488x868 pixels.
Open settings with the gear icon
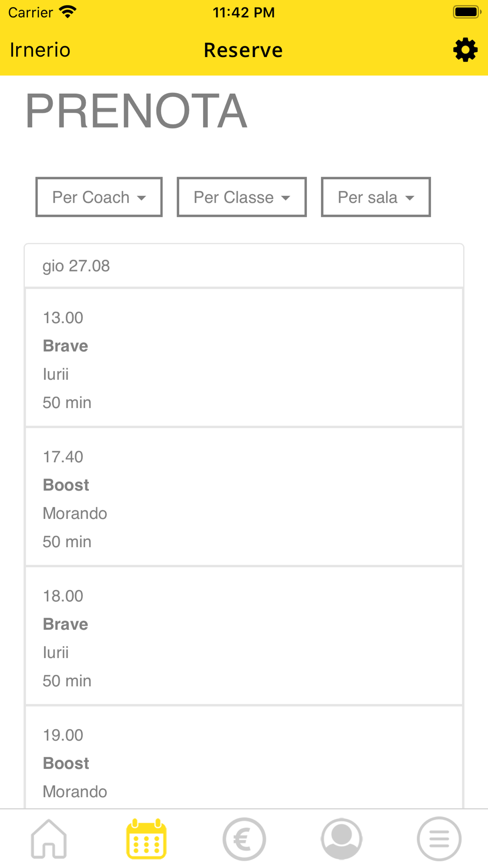pos(465,50)
